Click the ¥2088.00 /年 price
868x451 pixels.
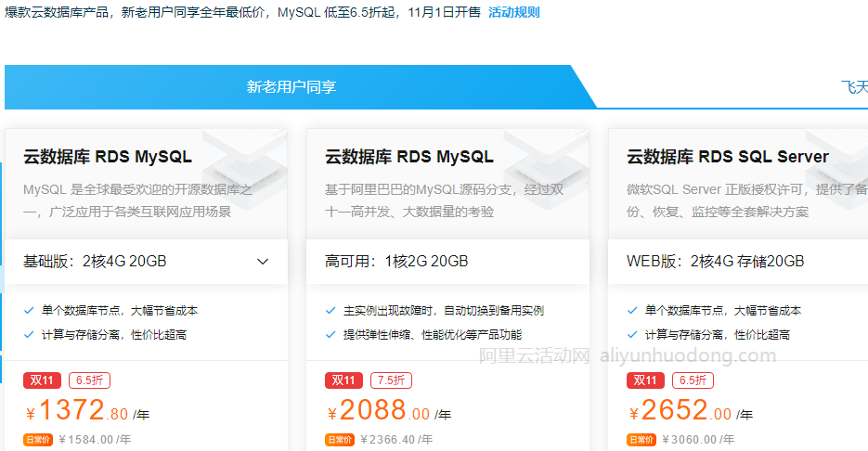point(389,411)
